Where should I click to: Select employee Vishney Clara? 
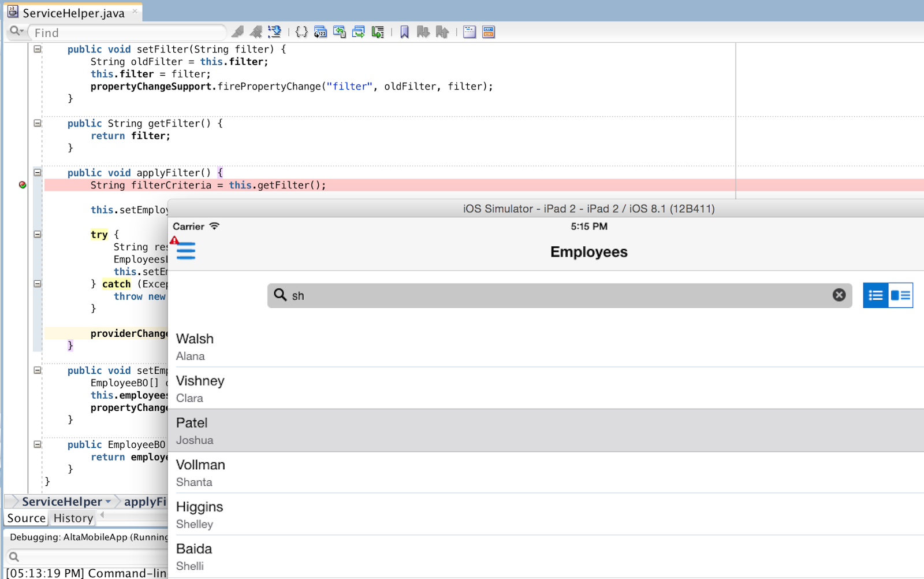pos(546,388)
